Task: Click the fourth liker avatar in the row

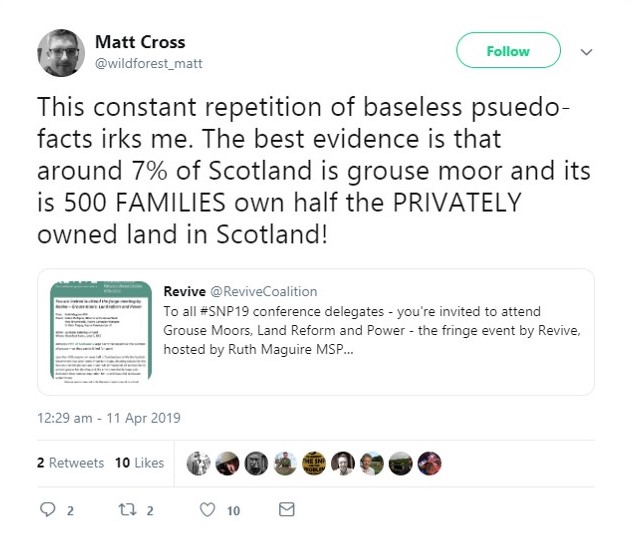Action: (284, 463)
